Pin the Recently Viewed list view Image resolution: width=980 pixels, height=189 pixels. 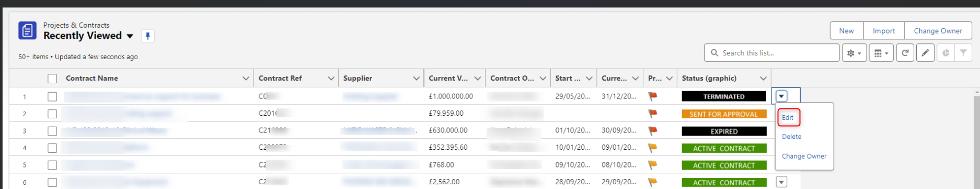tap(148, 36)
